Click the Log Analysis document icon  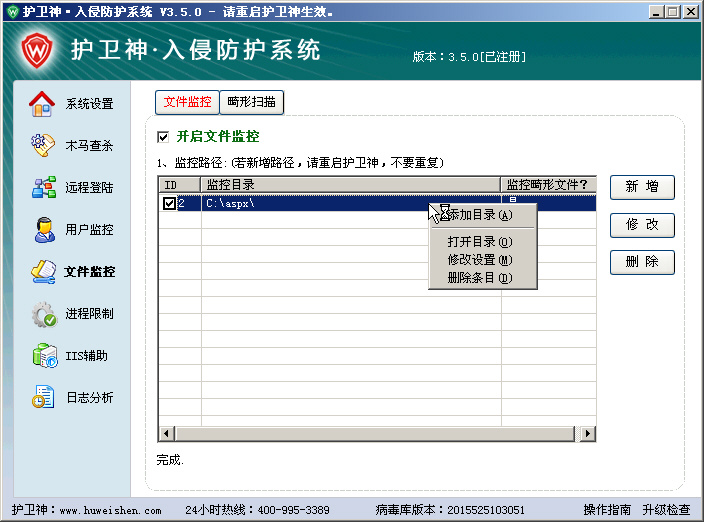[43, 397]
